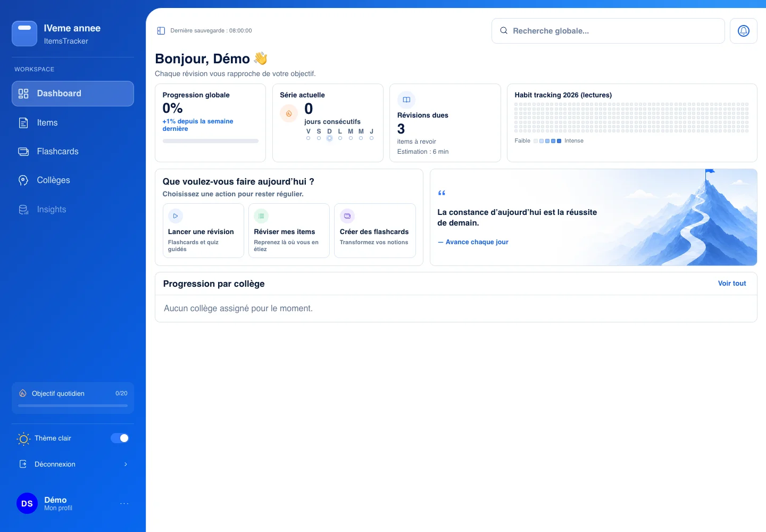Click the Déconnexion label
This screenshot has height=532, width=766.
point(55,464)
